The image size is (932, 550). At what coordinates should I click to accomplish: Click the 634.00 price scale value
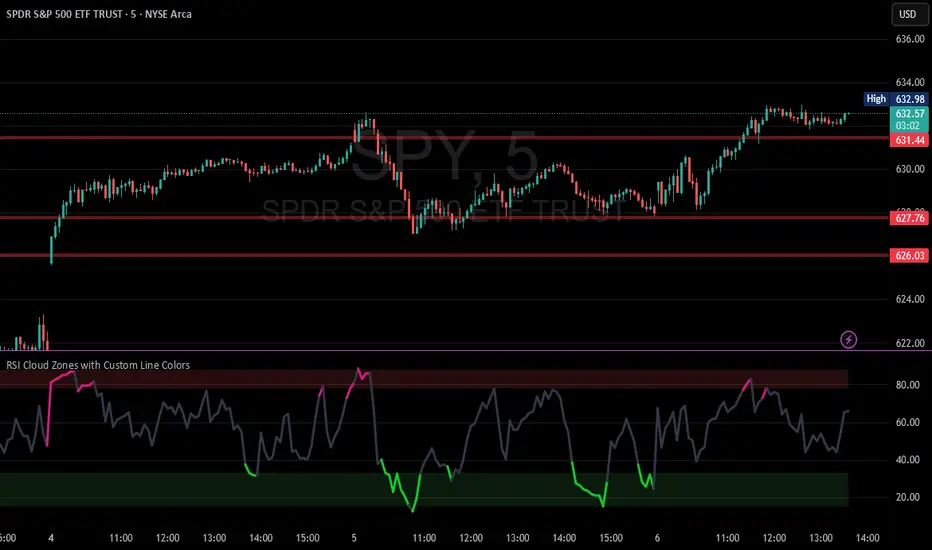point(910,82)
